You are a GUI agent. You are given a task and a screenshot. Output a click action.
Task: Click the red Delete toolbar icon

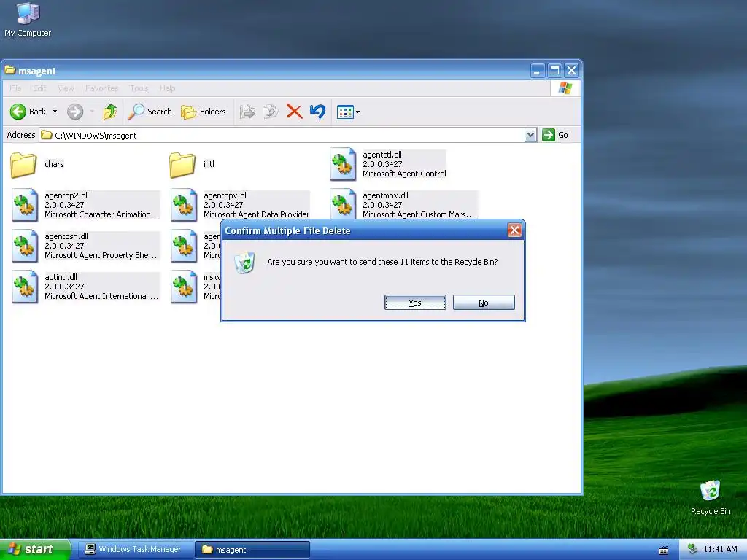coord(295,112)
